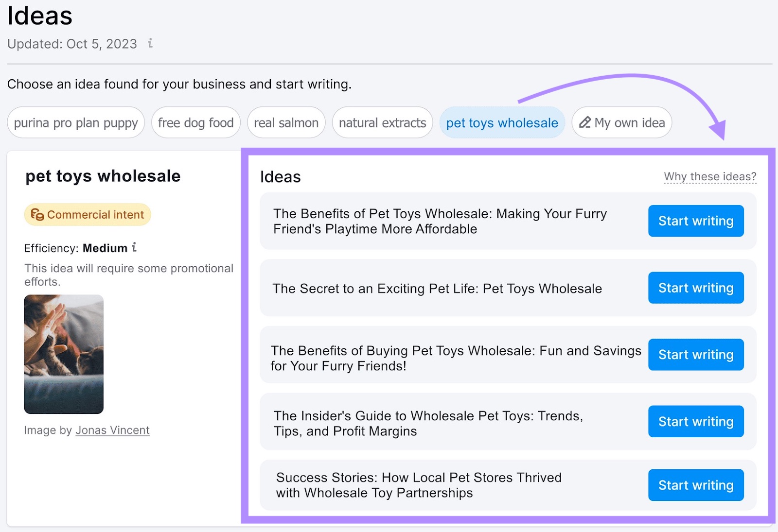
Task: Start writing the Secret to Exciting Pet Life idea
Action: click(x=695, y=288)
